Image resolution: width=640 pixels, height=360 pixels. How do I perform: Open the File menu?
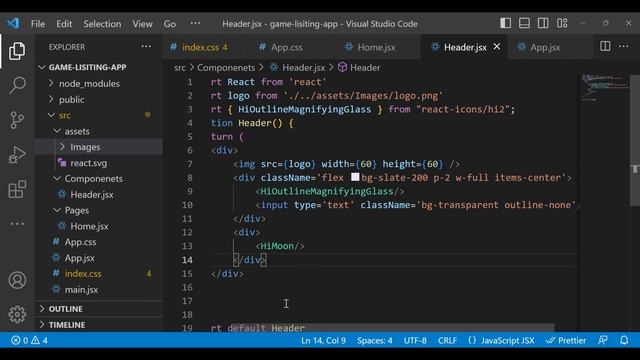pyautogui.click(x=38, y=24)
